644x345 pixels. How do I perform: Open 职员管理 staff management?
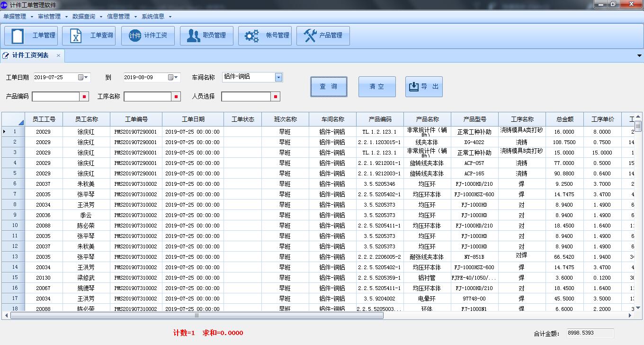(206, 36)
